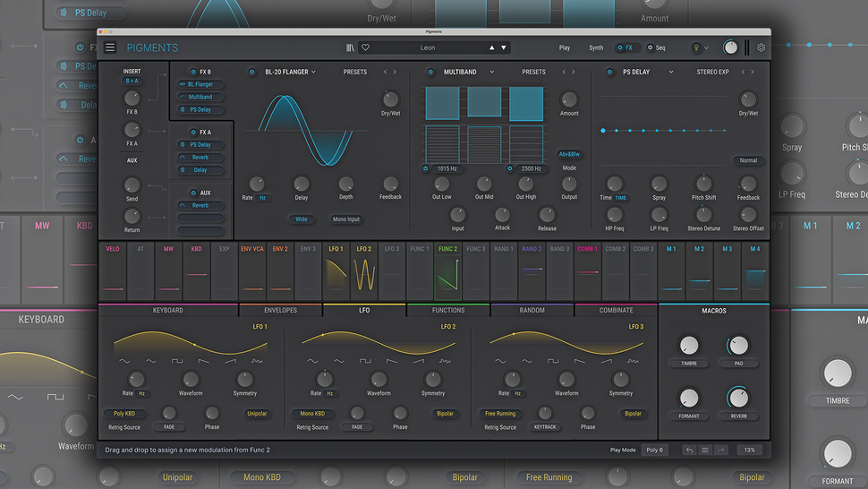Load the next preset with the down arrow
The width and height of the screenshot is (868, 489).
click(x=504, y=47)
